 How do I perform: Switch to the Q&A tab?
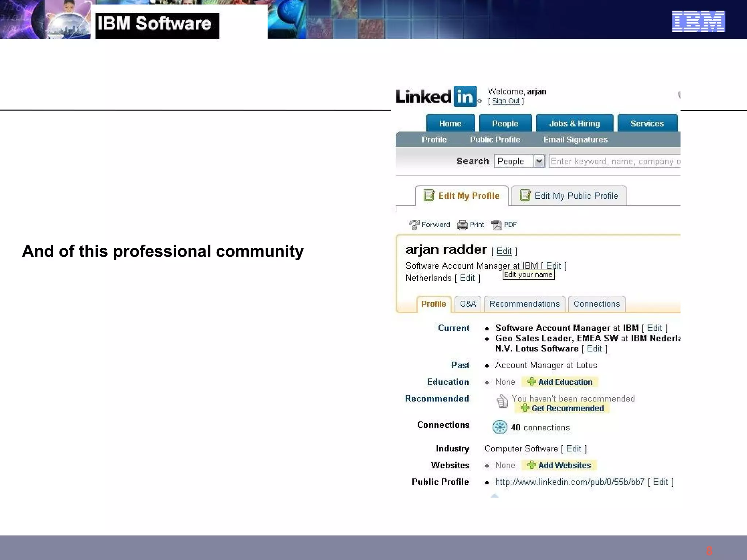click(x=468, y=304)
